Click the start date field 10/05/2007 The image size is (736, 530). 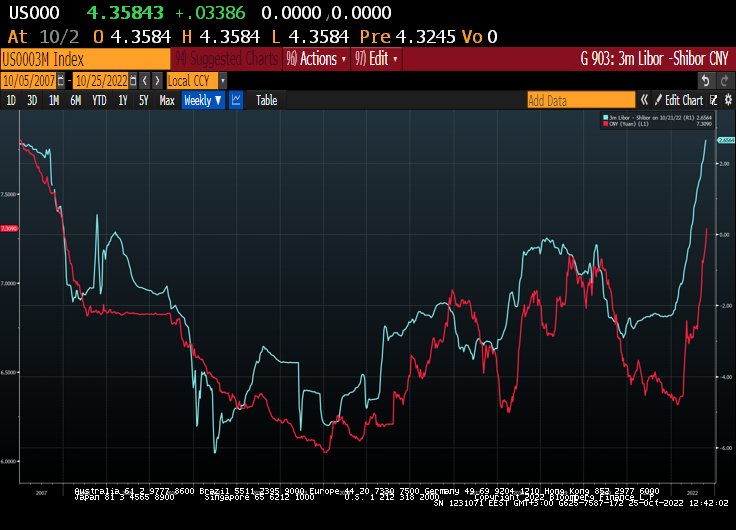29,81
